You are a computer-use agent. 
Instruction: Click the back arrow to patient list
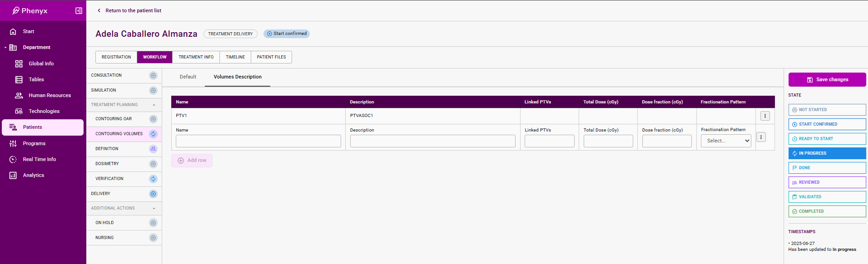99,10
